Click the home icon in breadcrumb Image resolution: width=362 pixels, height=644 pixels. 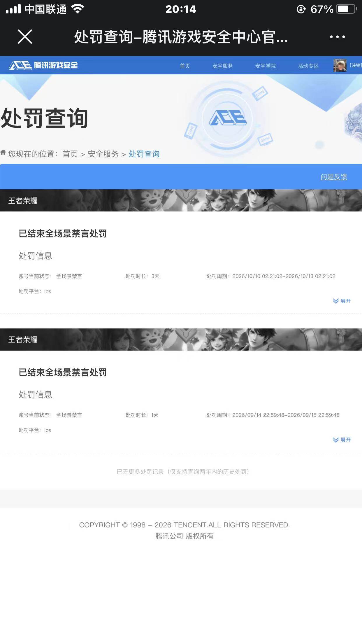click(x=3, y=152)
